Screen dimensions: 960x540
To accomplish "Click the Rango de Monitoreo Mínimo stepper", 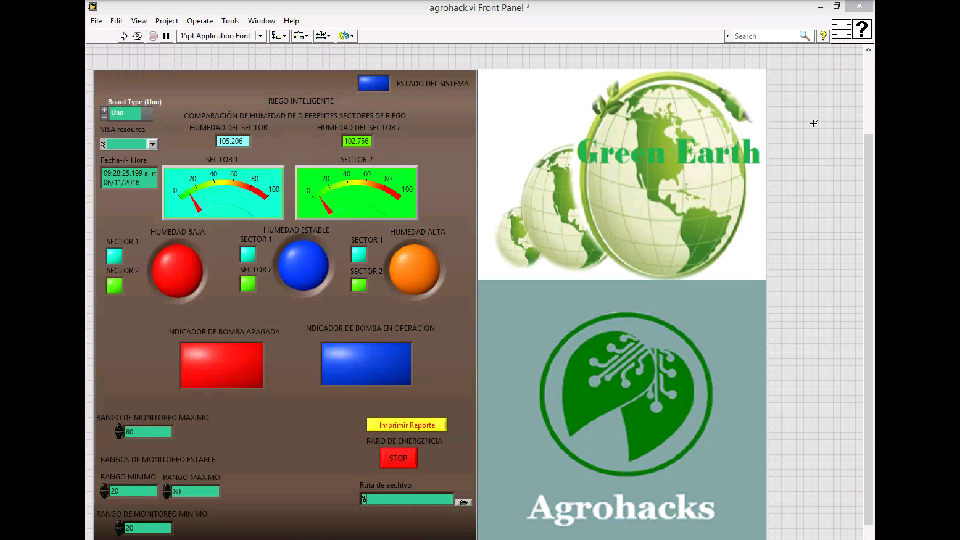I will tap(119, 528).
